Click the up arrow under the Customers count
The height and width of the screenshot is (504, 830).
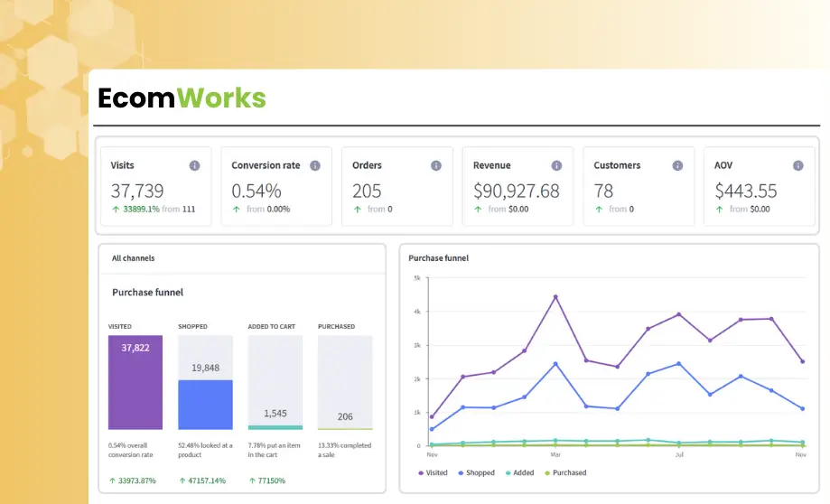(x=599, y=210)
